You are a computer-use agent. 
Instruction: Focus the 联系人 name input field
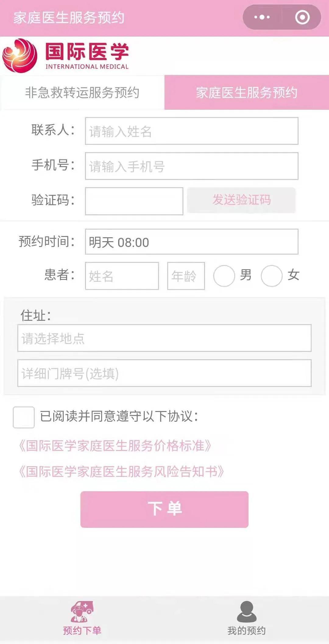coord(191,131)
